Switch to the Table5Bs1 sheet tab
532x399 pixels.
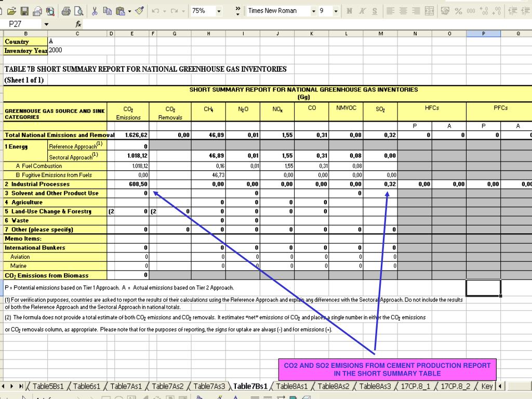(48, 386)
